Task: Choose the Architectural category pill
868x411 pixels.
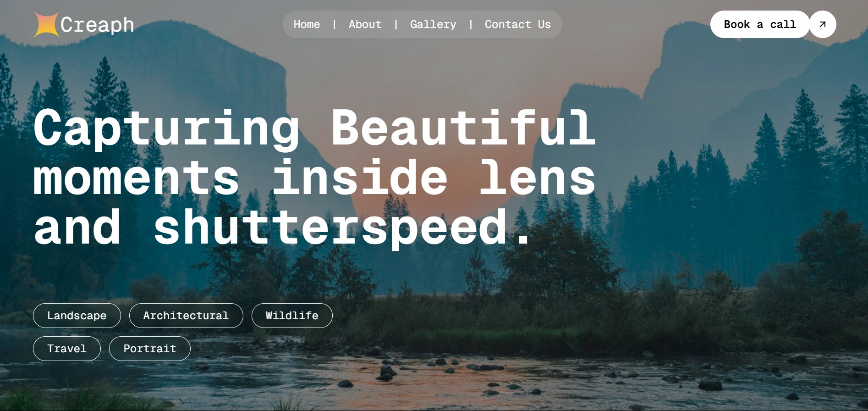Action: pos(186,316)
